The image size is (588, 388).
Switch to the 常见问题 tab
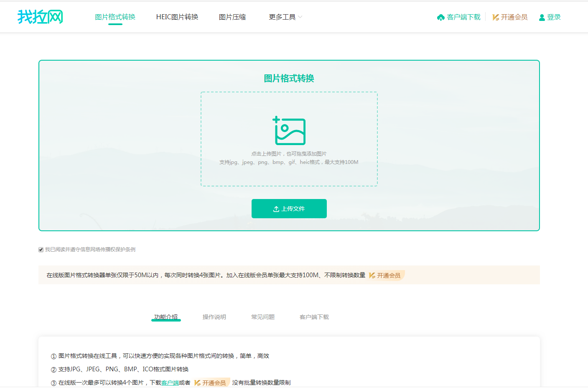pyautogui.click(x=263, y=317)
